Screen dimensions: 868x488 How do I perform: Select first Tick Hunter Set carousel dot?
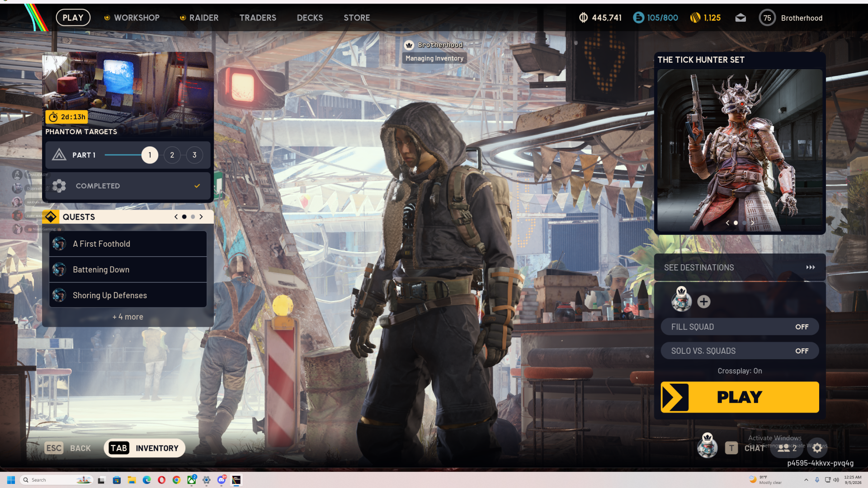pyautogui.click(x=736, y=223)
